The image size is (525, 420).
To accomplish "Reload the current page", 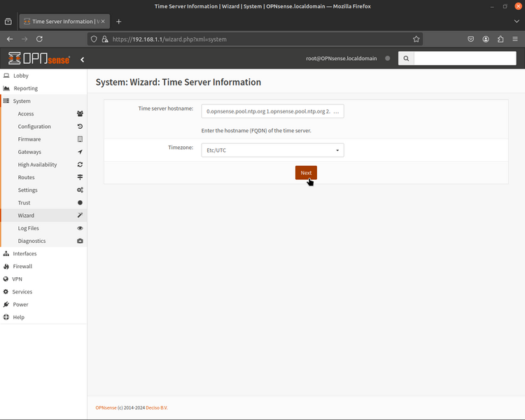I will pos(39,39).
